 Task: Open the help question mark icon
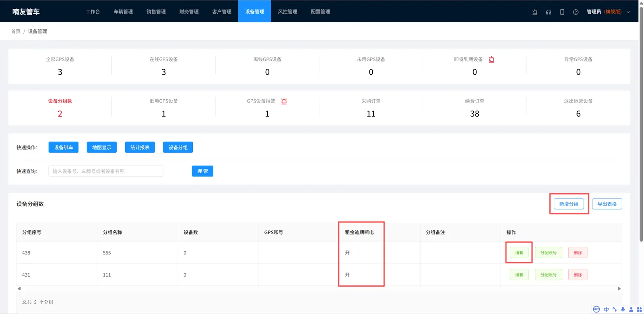point(576,12)
